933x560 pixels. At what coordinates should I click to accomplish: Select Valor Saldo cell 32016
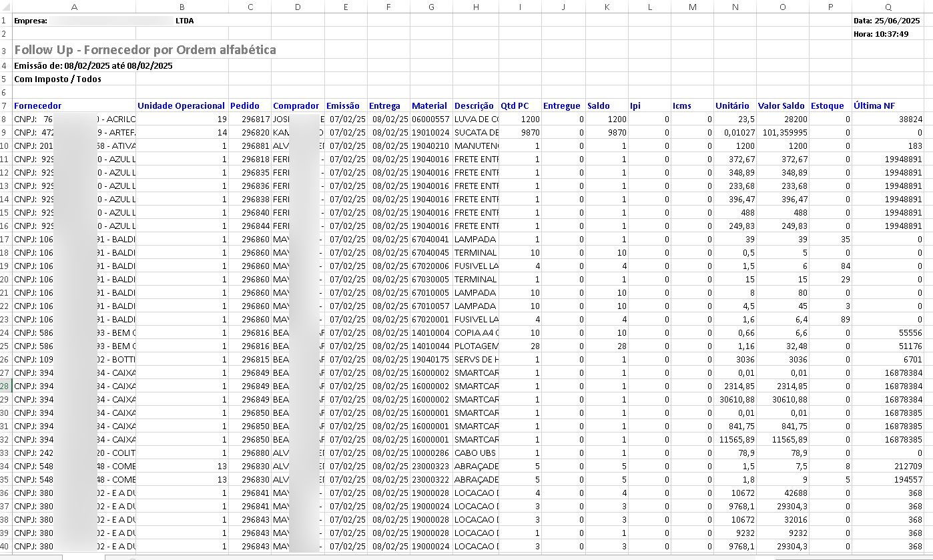point(782,519)
